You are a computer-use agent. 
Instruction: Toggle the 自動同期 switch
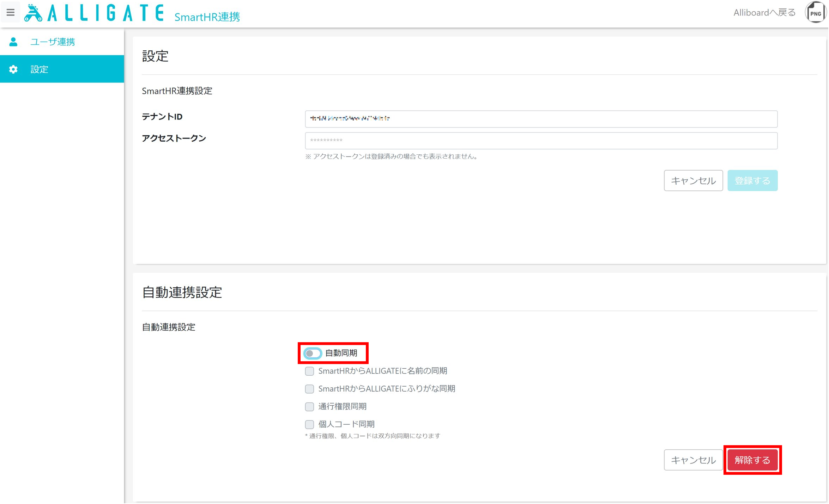(x=313, y=354)
